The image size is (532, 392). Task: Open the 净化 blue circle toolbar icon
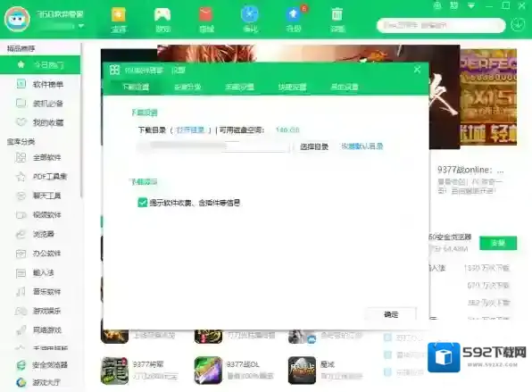coord(250,20)
